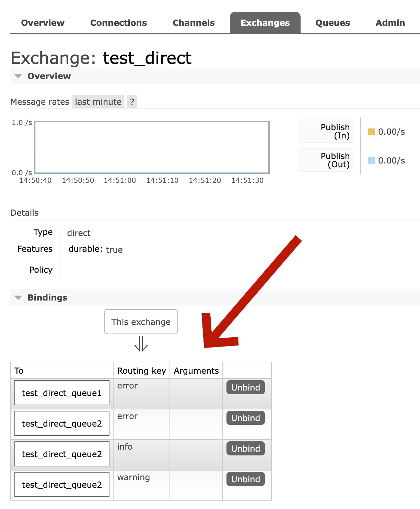Image resolution: width=420 pixels, height=509 pixels.
Task: Select the Exchanges tab
Action: click(265, 23)
